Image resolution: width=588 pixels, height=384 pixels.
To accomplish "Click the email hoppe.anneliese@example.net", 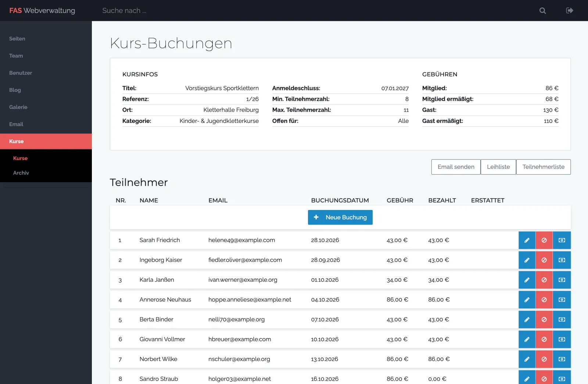I will [x=250, y=300].
